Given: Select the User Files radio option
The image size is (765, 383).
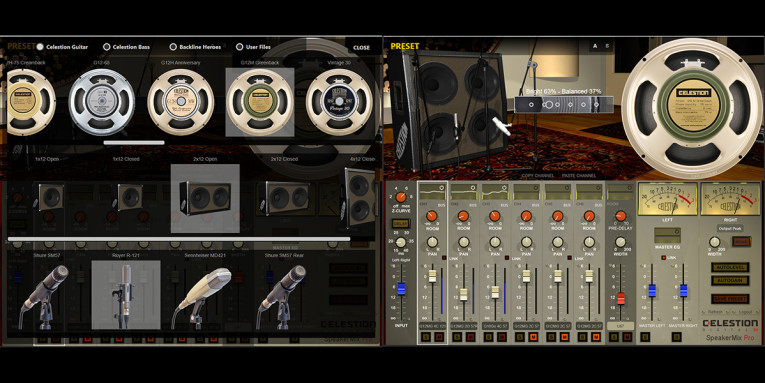Looking at the screenshot, I should 239,47.
